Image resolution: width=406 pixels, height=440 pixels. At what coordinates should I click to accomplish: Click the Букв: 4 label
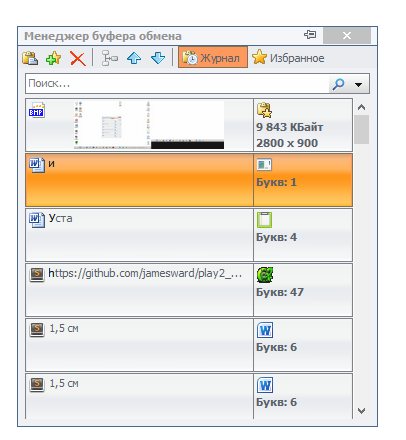click(x=276, y=237)
